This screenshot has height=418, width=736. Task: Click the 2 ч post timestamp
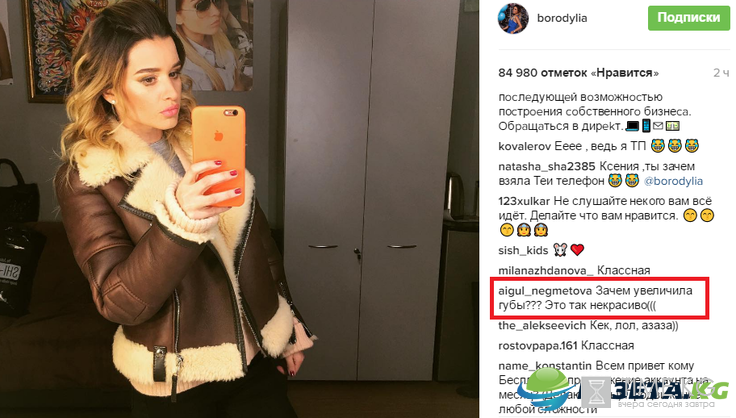click(721, 73)
